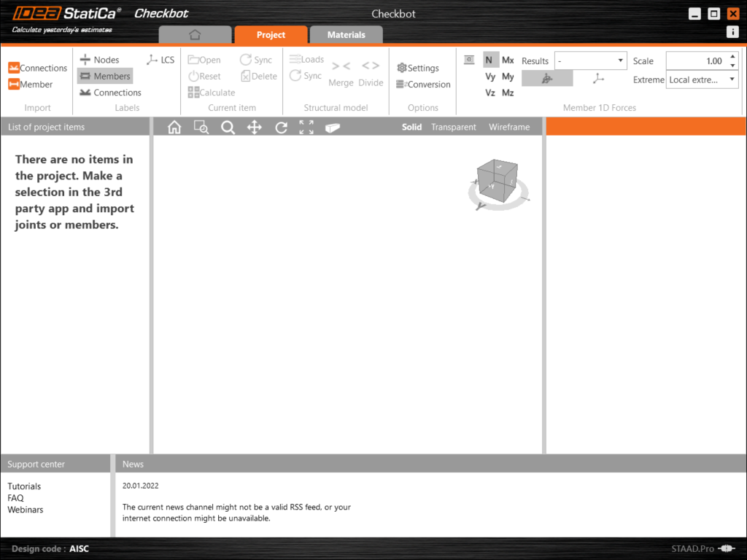
Task: Increase Scale using the up arrow
Action: (x=732, y=57)
